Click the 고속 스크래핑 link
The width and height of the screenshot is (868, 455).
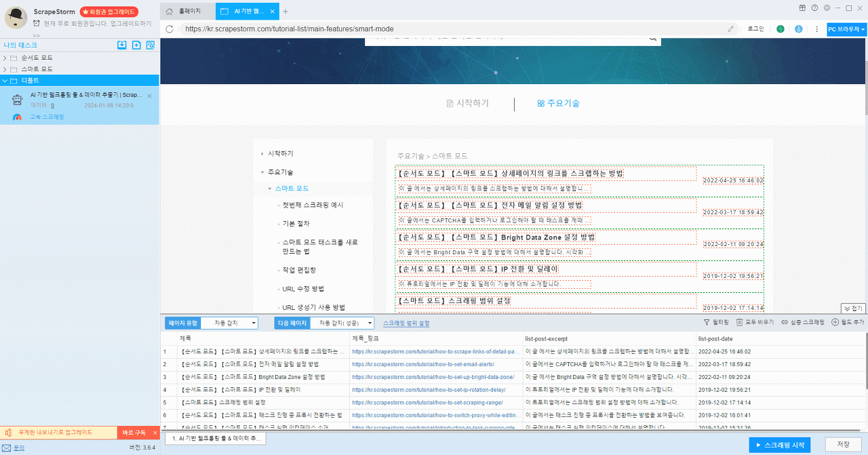point(47,117)
